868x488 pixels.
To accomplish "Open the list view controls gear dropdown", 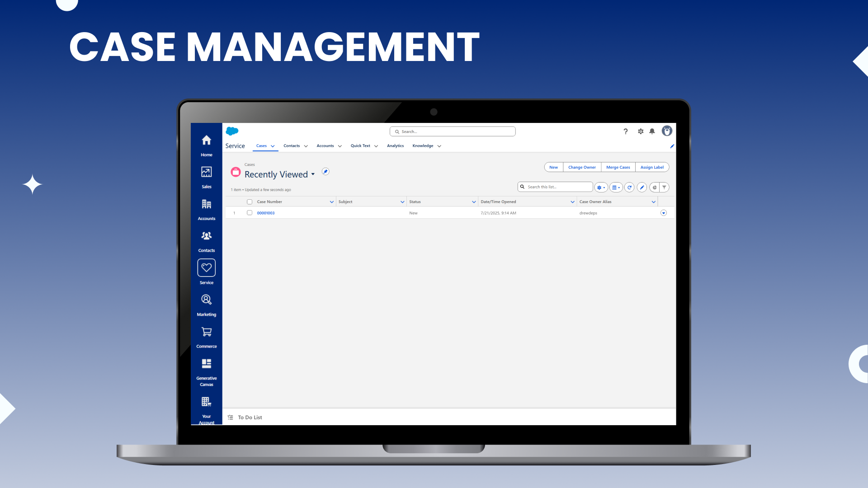I will click(x=601, y=188).
